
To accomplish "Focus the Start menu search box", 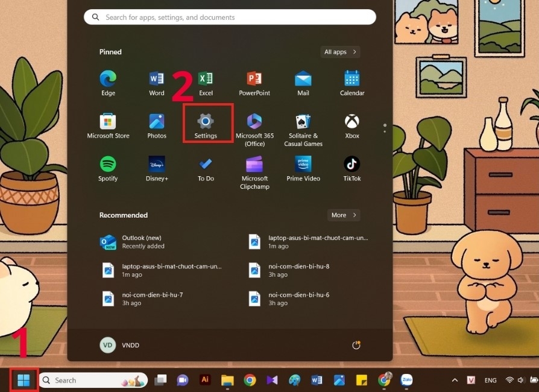I will (230, 17).
